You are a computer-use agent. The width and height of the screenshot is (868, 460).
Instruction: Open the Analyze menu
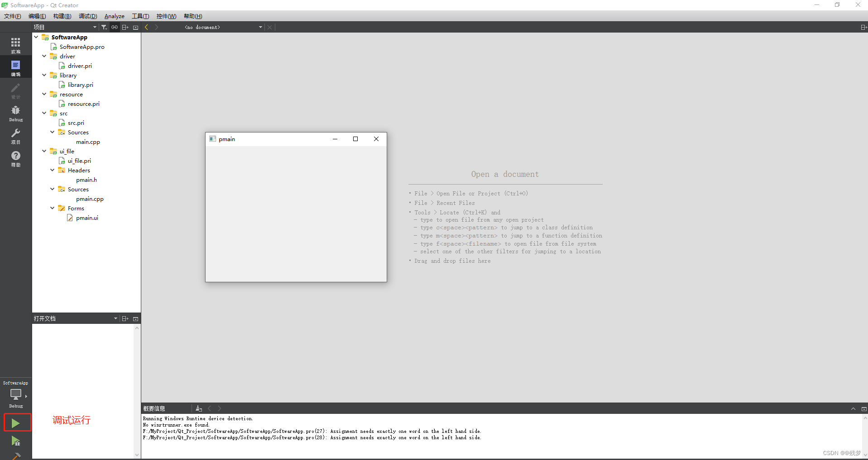click(115, 16)
